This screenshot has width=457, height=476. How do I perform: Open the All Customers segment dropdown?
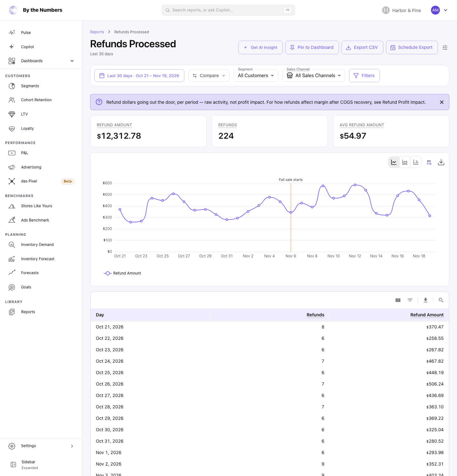click(256, 76)
